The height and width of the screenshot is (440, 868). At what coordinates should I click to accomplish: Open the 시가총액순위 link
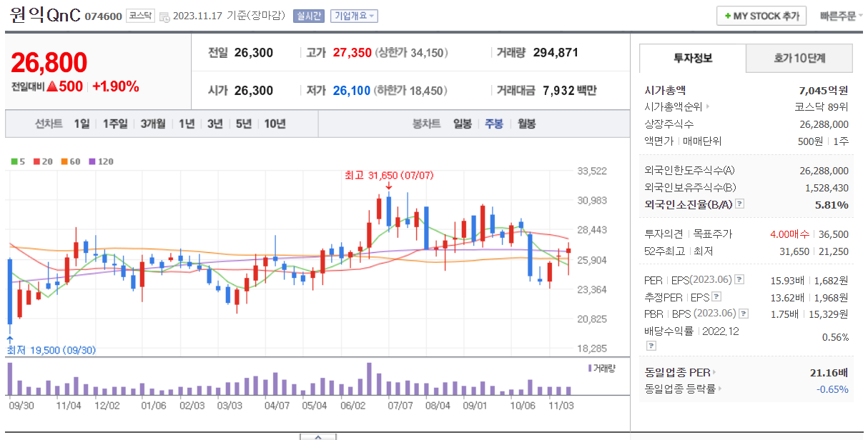point(674,107)
